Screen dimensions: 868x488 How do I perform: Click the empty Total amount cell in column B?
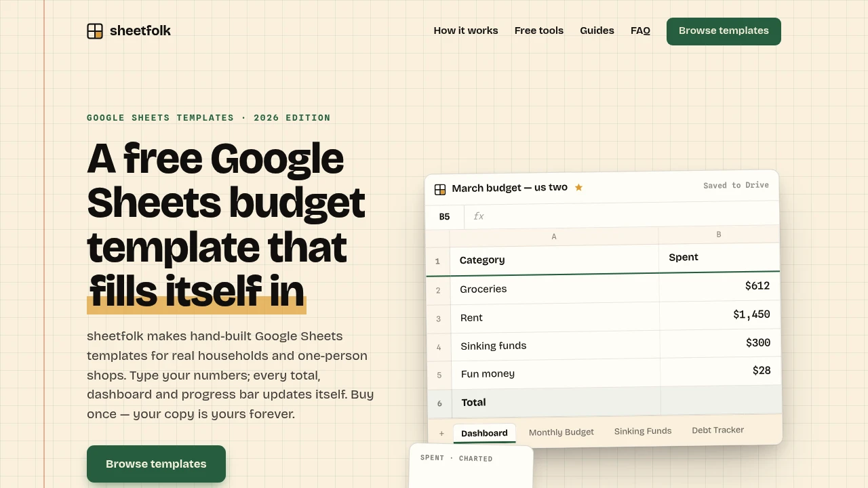[722, 400]
